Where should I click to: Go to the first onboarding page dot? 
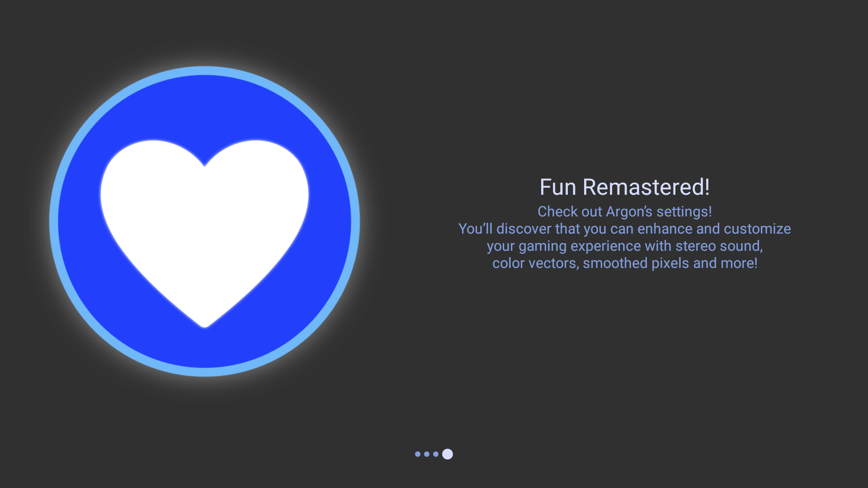418,454
